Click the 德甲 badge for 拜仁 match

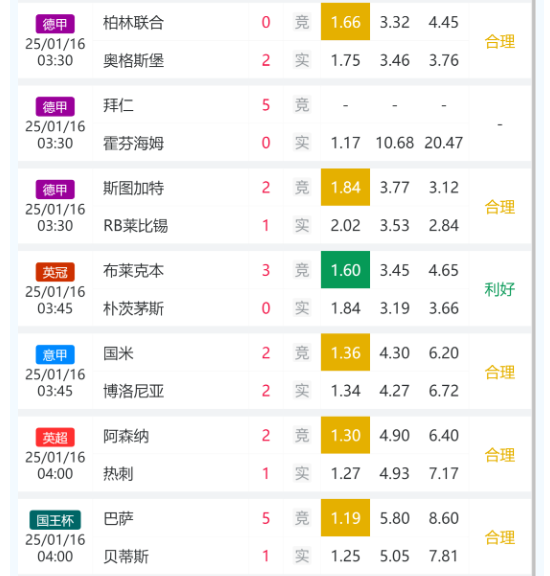55,107
